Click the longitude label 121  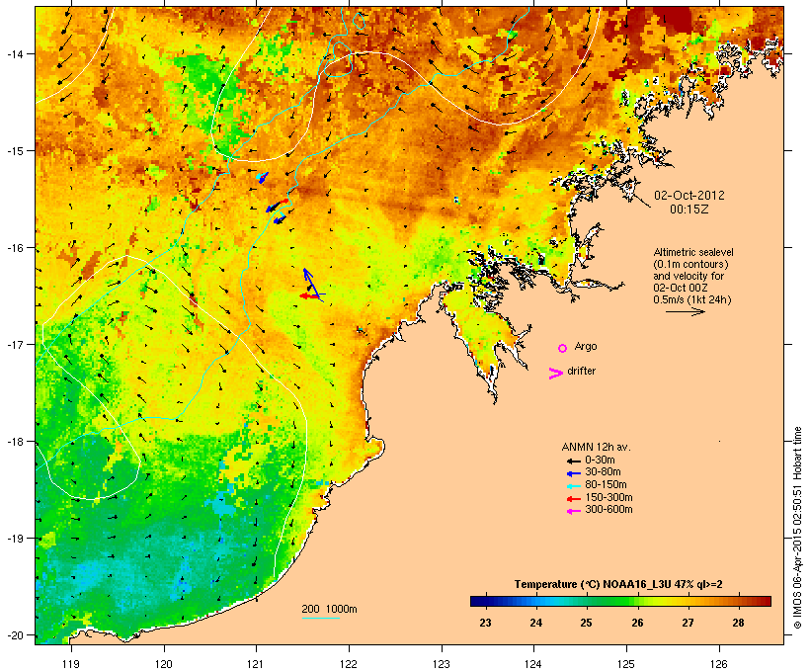coord(256,664)
